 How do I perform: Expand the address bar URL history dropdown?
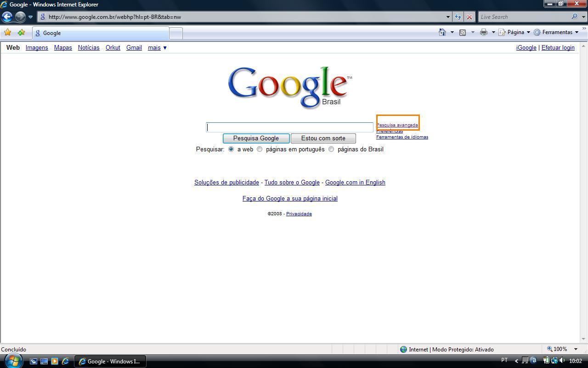[x=448, y=17]
